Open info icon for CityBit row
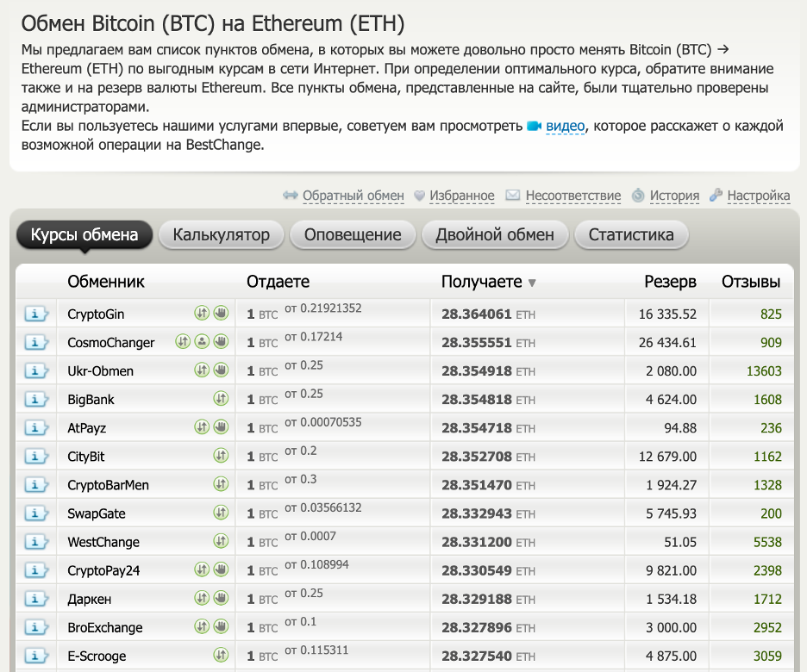This screenshot has width=807, height=672. pyautogui.click(x=36, y=457)
